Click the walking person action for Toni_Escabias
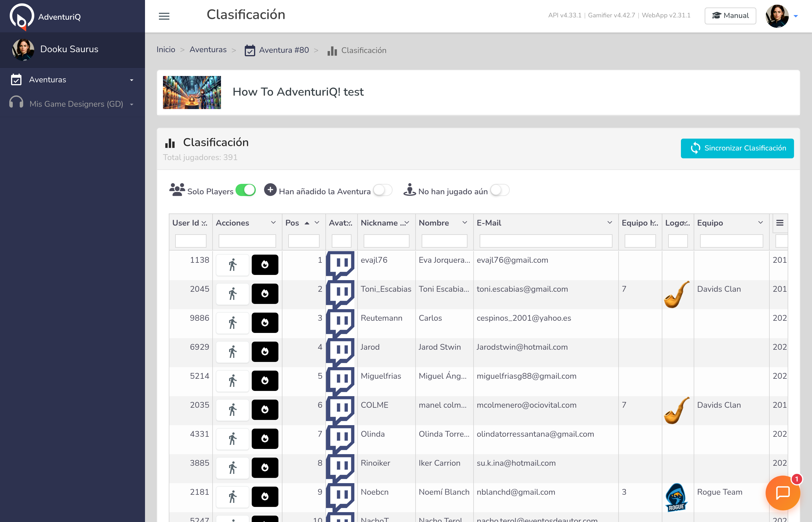 [x=233, y=293]
